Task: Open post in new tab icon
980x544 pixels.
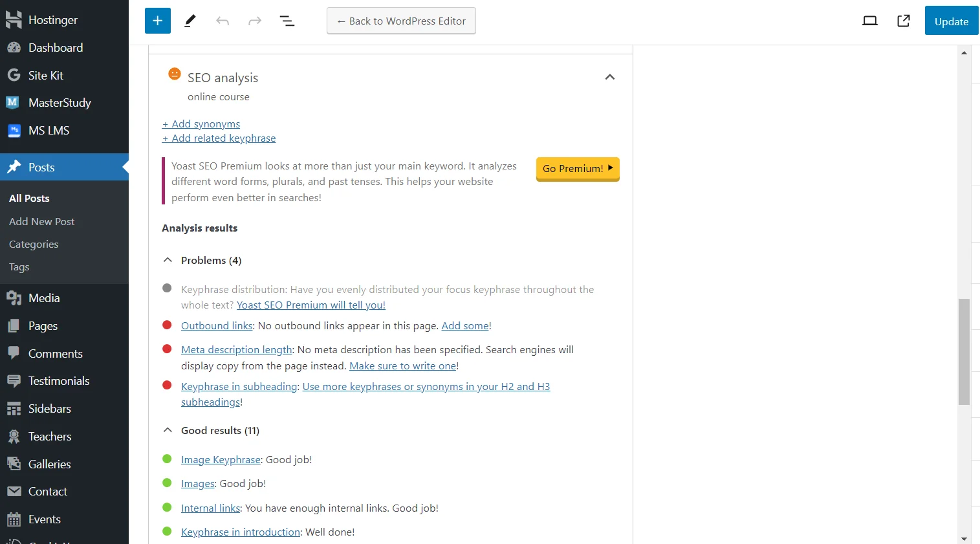Action: 904,21
